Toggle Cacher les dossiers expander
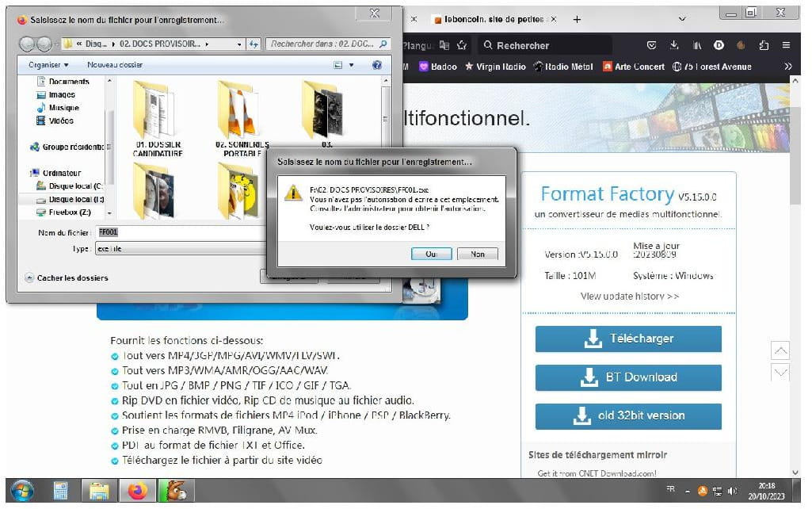This screenshot has height=509, width=812. (x=67, y=277)
